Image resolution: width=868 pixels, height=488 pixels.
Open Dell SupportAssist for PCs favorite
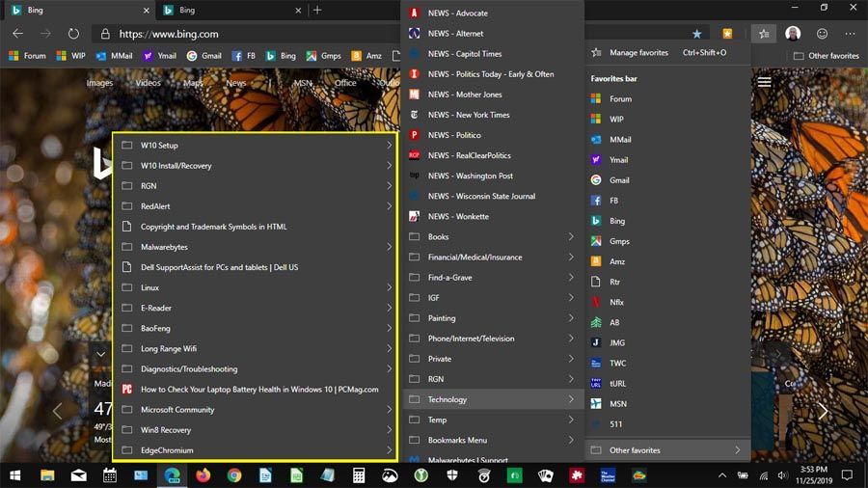pos(256,267)
